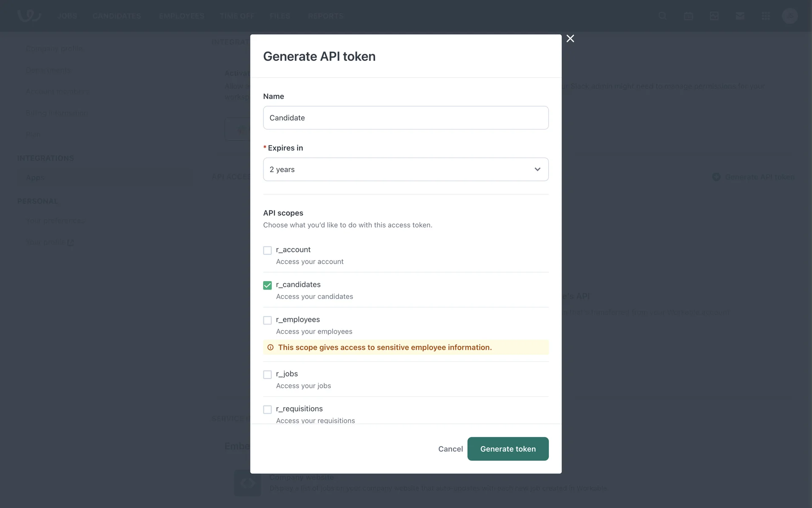The image size is (812, 508).
Task: Go to the Reports menu item
Action: pos(325,16)
